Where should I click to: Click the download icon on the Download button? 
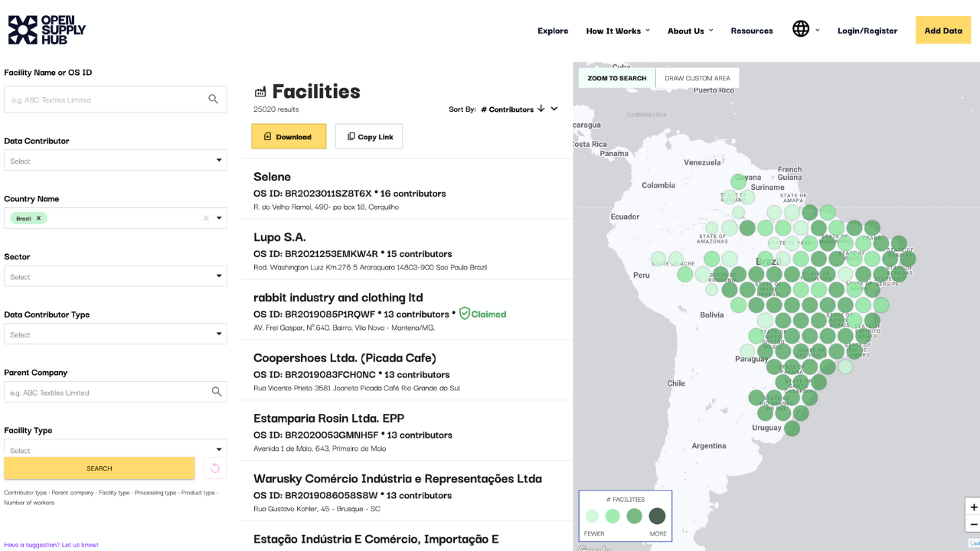[x=268, y=136]
